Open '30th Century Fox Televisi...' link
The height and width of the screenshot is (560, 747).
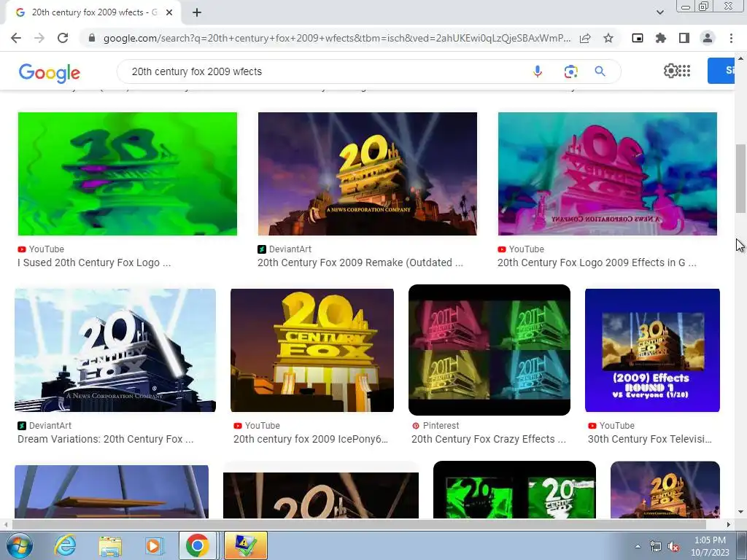pos(650,439)
